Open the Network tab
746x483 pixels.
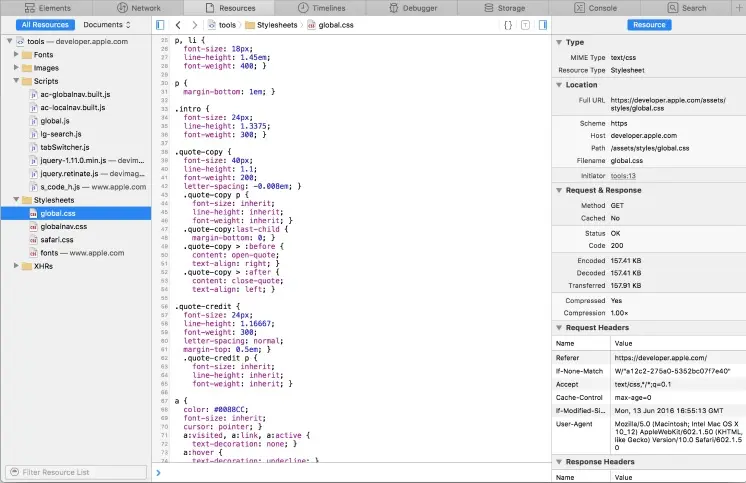pyautogui.click(x=138, y=8)
